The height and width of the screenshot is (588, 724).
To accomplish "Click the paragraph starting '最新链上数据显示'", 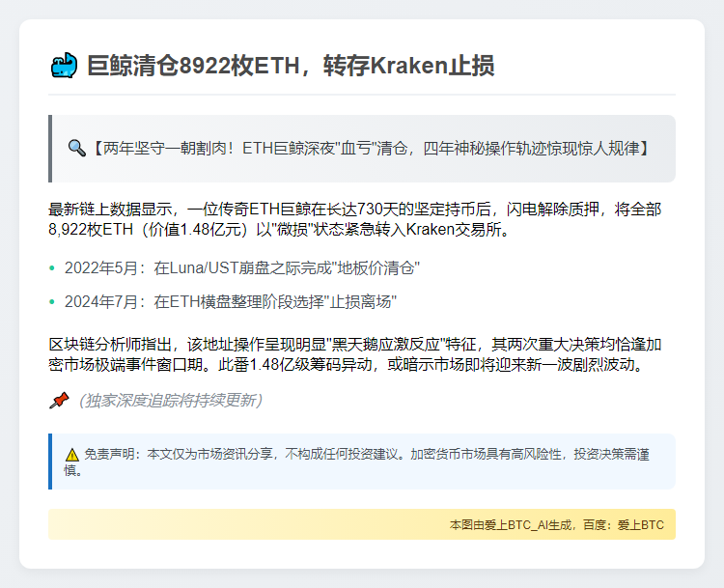I will tap(355, 219).
